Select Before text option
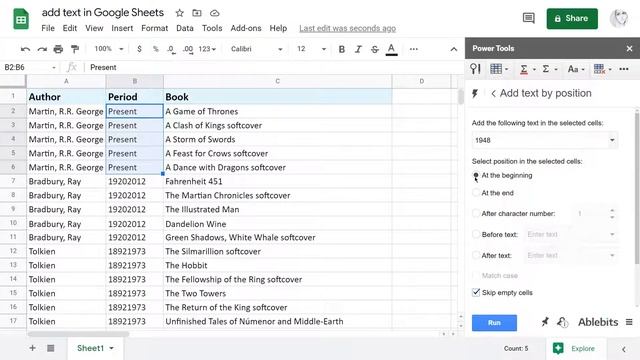This screenshot has height=360, width=640. [x=476, y=234]
